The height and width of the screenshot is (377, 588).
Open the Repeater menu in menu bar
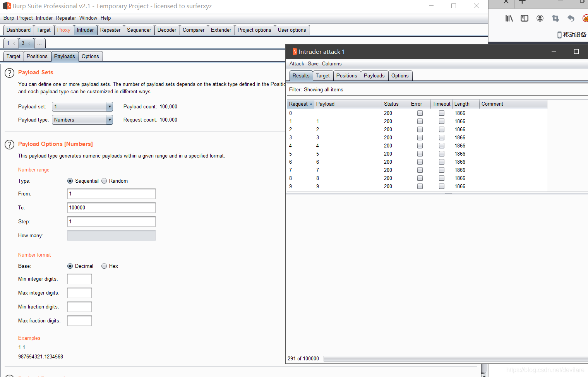pyautogui.click(x=66, y=18)
